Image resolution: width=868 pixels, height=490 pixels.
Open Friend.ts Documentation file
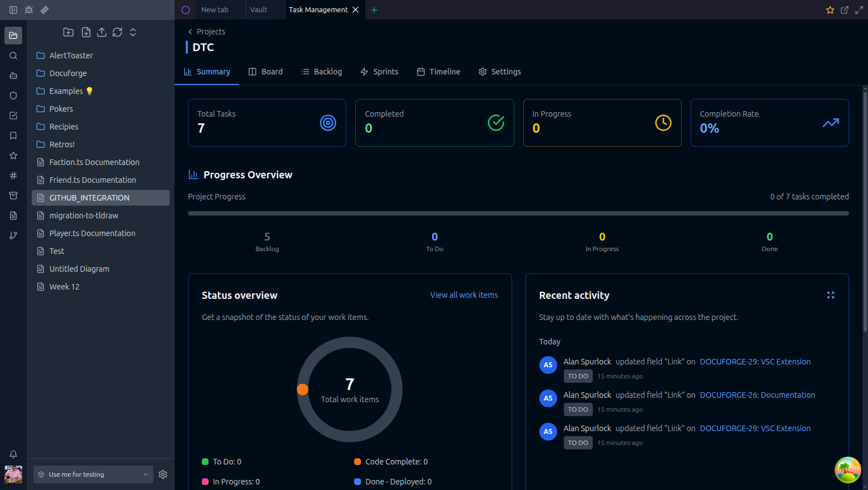tap(101, 180)
